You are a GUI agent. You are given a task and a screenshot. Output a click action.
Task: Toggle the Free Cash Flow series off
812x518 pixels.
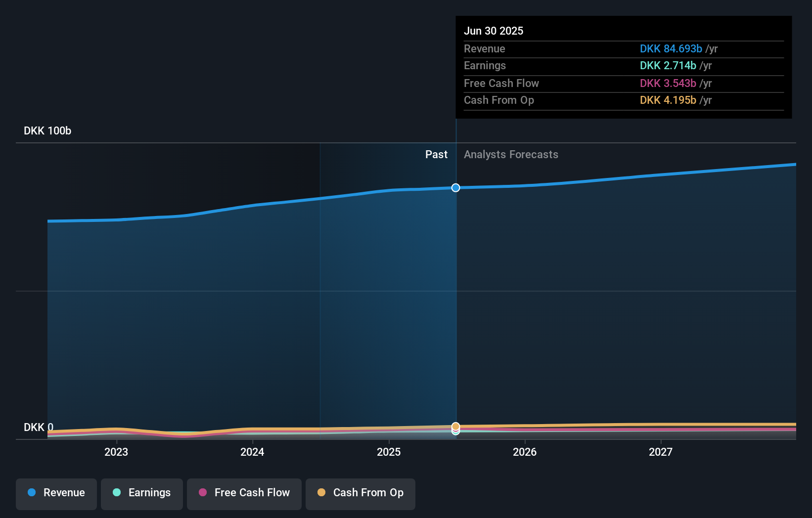pyautogui.click(x=244, y=494)
